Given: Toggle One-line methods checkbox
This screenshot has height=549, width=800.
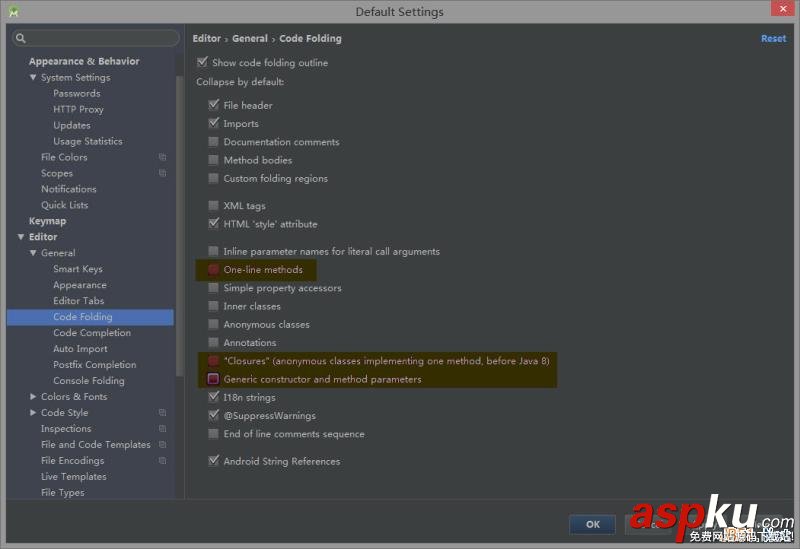Looking at the screenshot, I should point(213,269).
